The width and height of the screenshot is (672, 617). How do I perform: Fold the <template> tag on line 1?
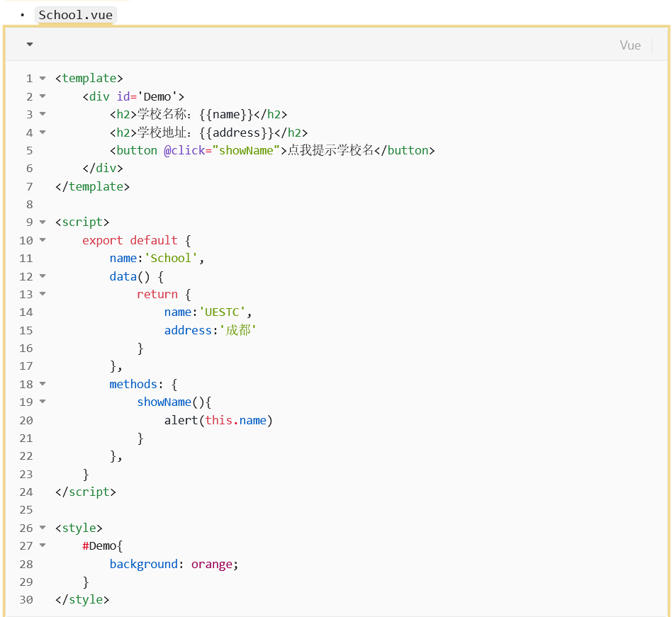pos(43,79)
